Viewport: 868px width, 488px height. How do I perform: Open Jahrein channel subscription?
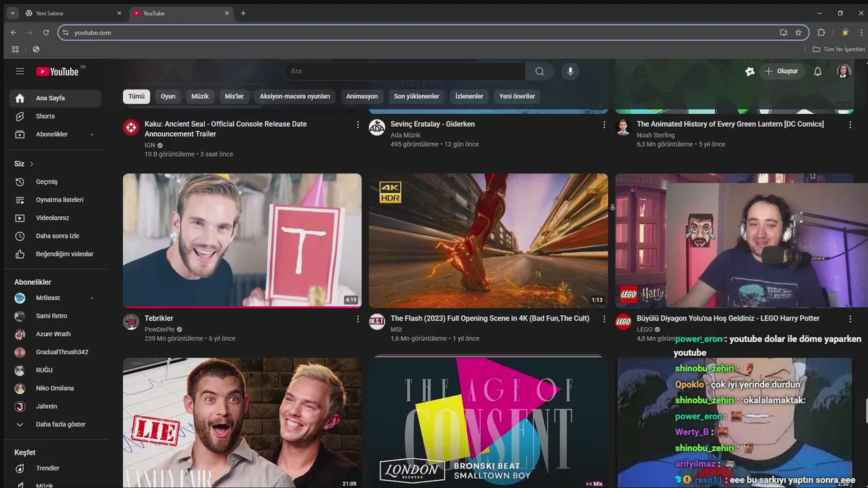click(56, 407)
